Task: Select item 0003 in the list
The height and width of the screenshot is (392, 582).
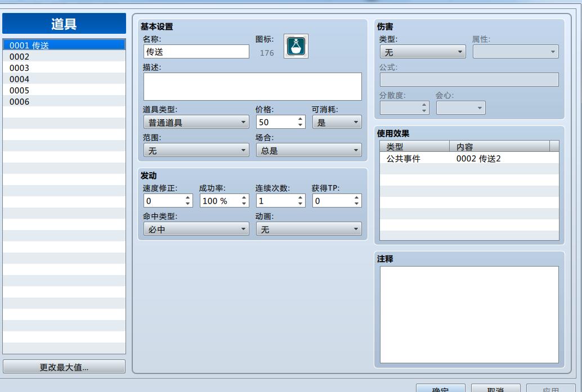Action: (x=64, y=68)
